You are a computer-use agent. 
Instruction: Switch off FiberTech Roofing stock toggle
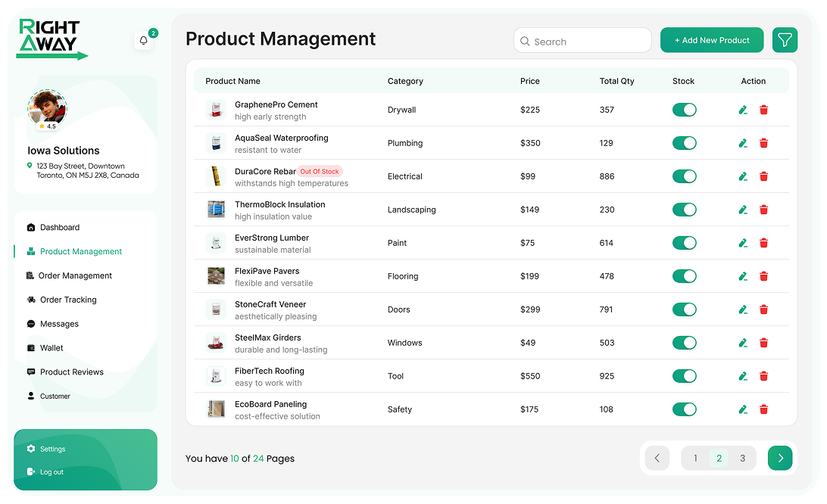point(684,376)
